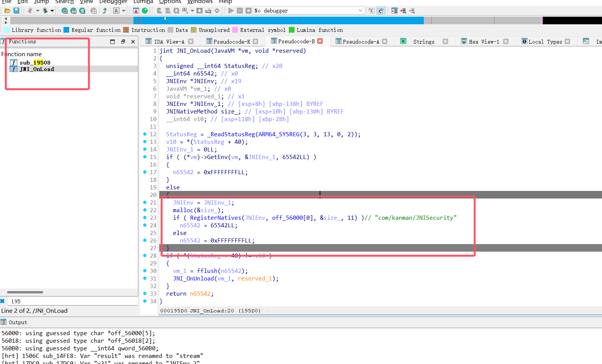Save the database with the floppy disk icon
Image resolution: width=602 pixels, height=364 pixels.
click(x=16, y=11)
